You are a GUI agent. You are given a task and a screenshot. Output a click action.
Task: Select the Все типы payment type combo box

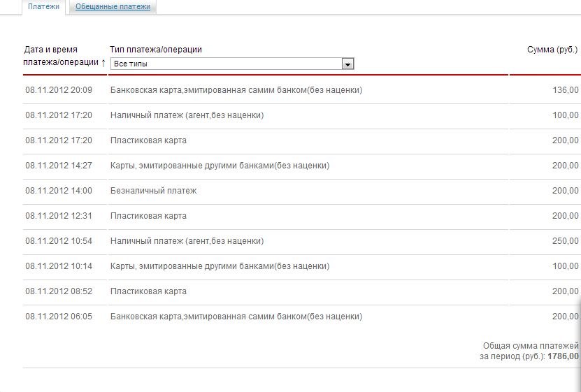click(x=232, y=64)
